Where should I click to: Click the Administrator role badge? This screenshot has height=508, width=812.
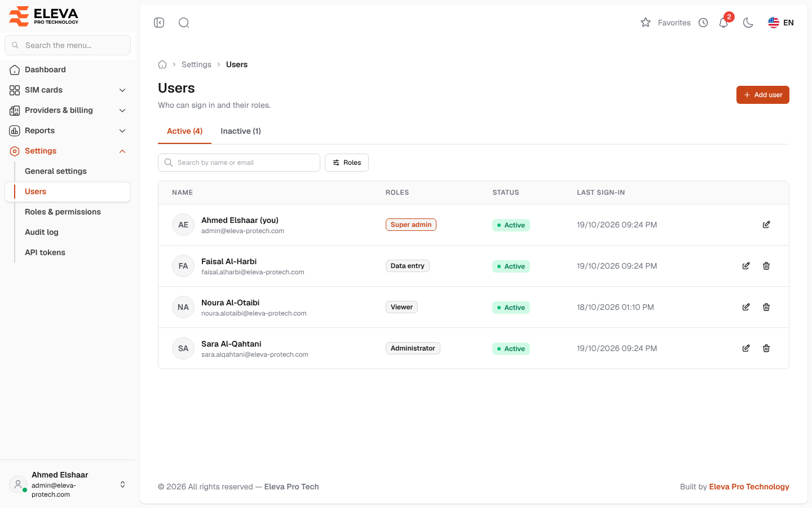413,348
